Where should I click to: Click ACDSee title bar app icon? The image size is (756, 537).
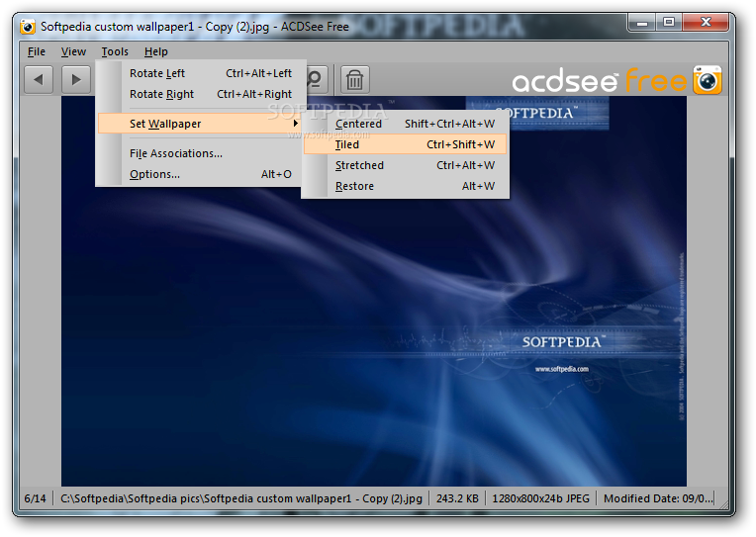pyautogui.click(x=28, y=27)
